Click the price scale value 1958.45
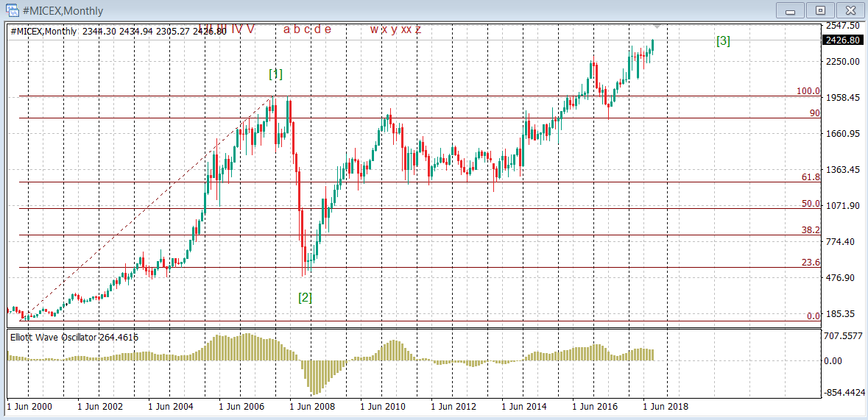The width and height of the screenshot is (868, 420). [x=844, y=98]
